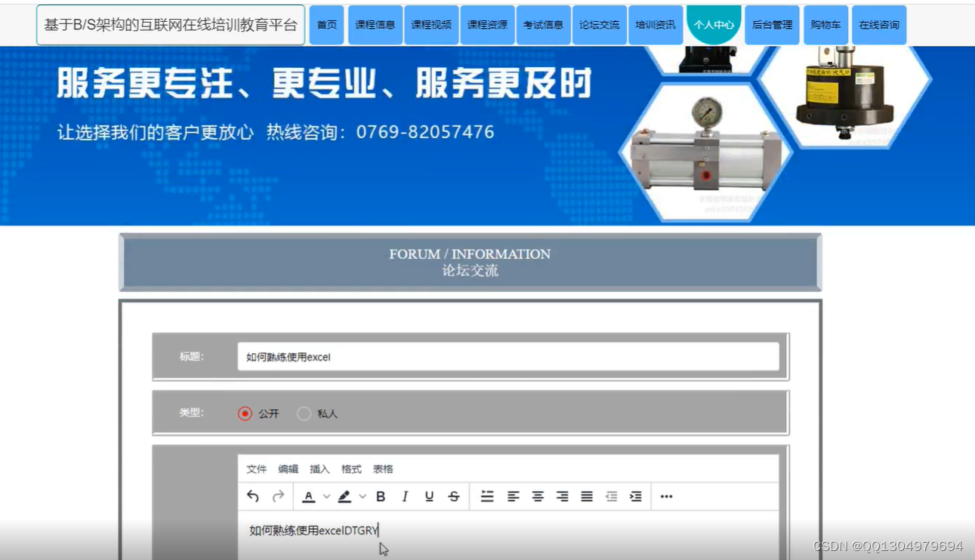Open the 插入 editor menu

pyautogui.click(x=319, y=469)
